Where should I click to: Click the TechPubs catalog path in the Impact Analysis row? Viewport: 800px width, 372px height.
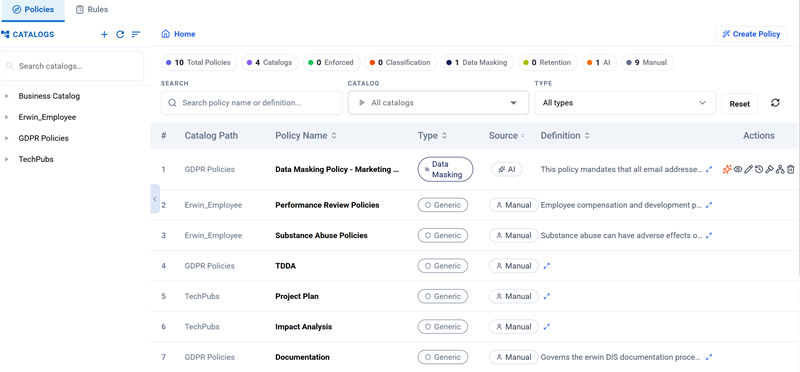click(x=202, y=327)
